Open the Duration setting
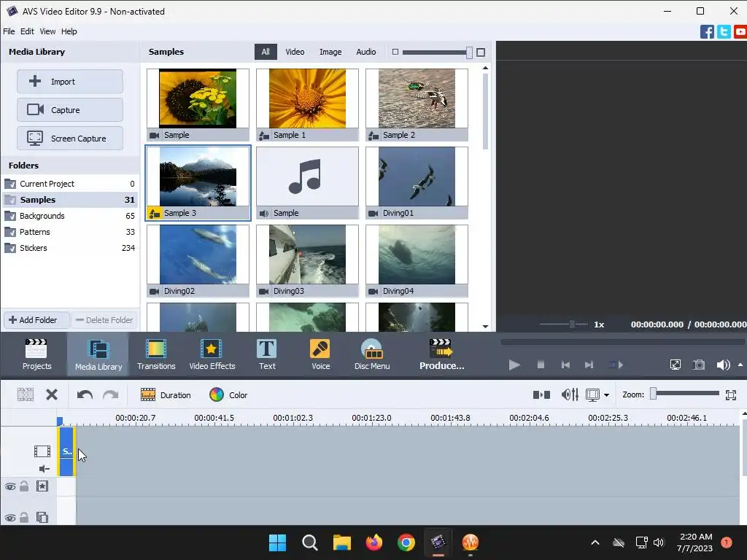 166,394
